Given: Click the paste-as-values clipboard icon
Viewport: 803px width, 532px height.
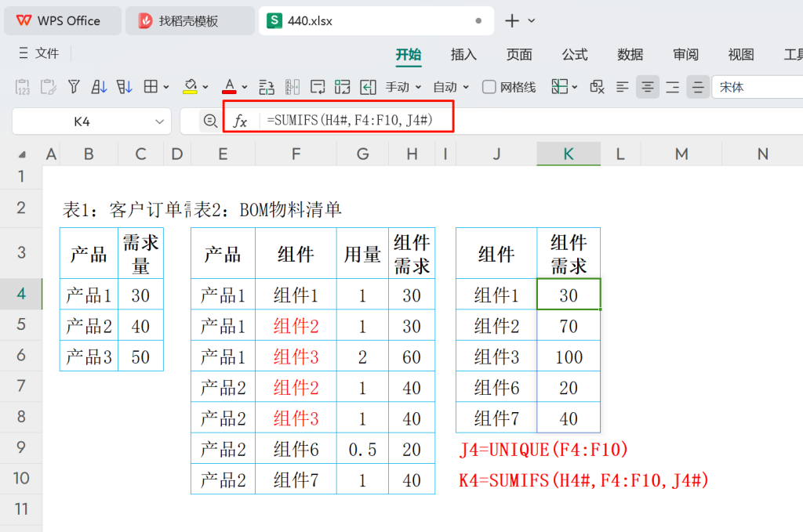Looking at the screenshot, I should point(22,87).
